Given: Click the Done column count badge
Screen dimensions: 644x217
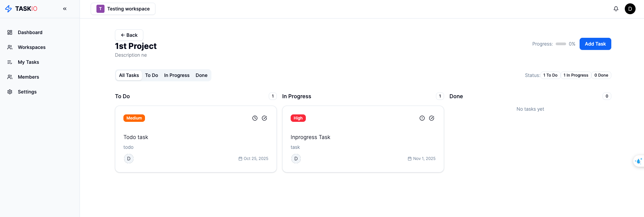Looking at the screenshot, I should (x=607, y=96).
